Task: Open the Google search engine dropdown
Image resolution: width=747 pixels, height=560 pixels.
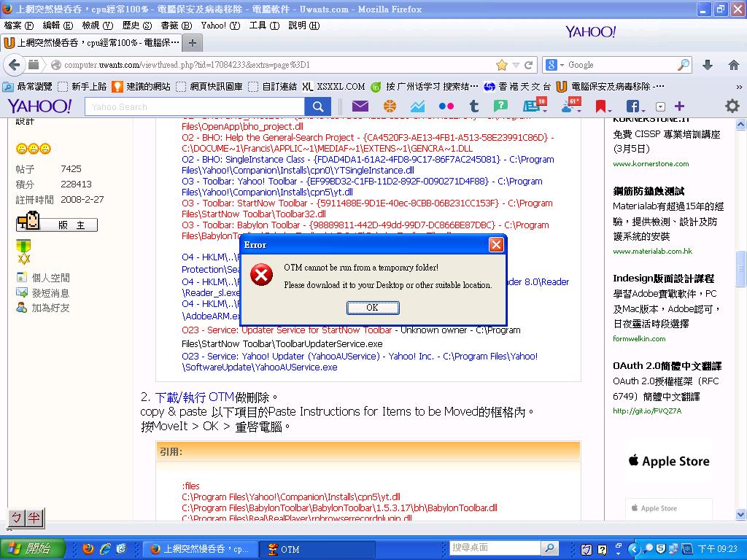Action: point(555,65)
